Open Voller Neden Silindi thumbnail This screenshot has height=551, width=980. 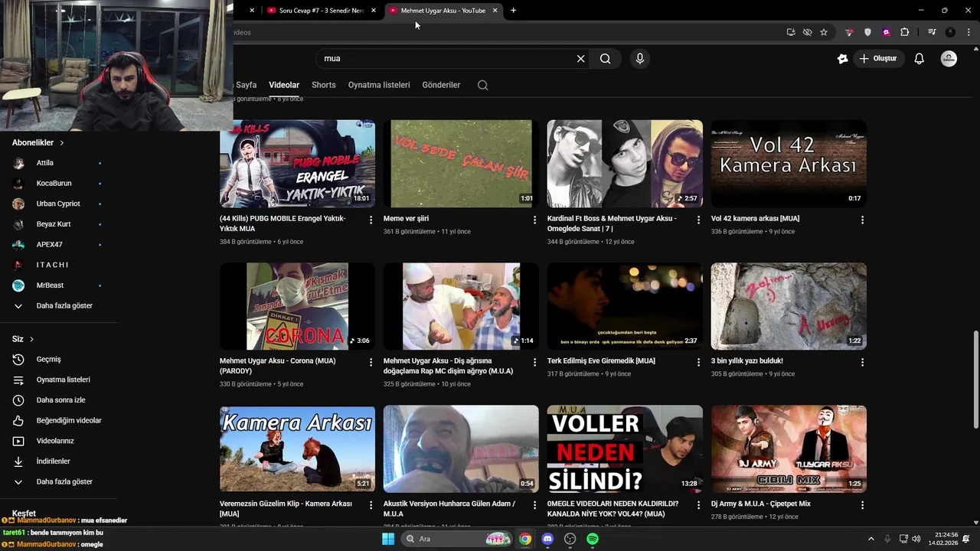625,448
